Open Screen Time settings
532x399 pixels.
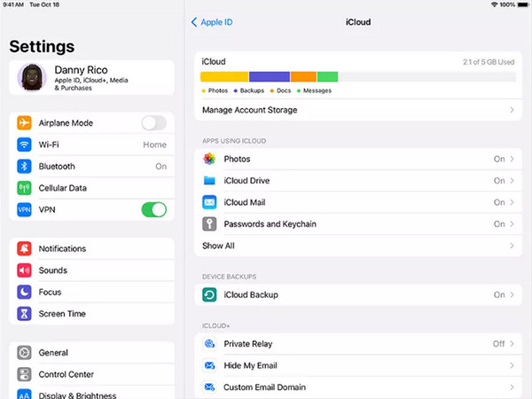pyautogui.click(x=92, y=314)
